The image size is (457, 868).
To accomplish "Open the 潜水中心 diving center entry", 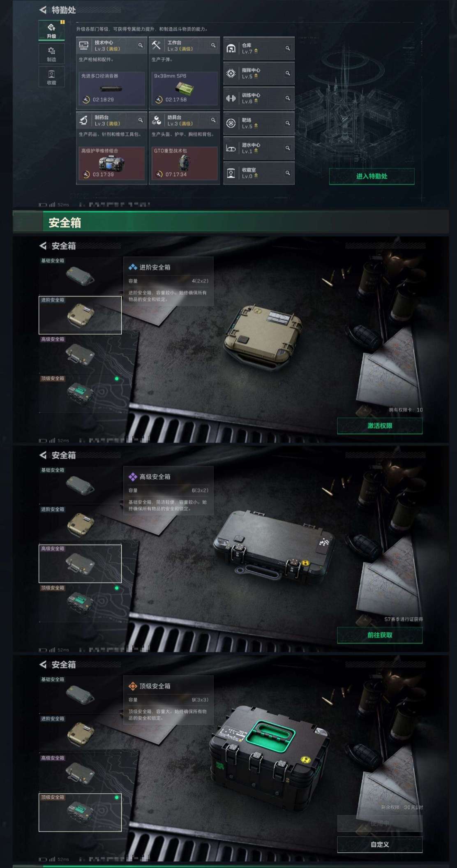I will click(259, 148).
